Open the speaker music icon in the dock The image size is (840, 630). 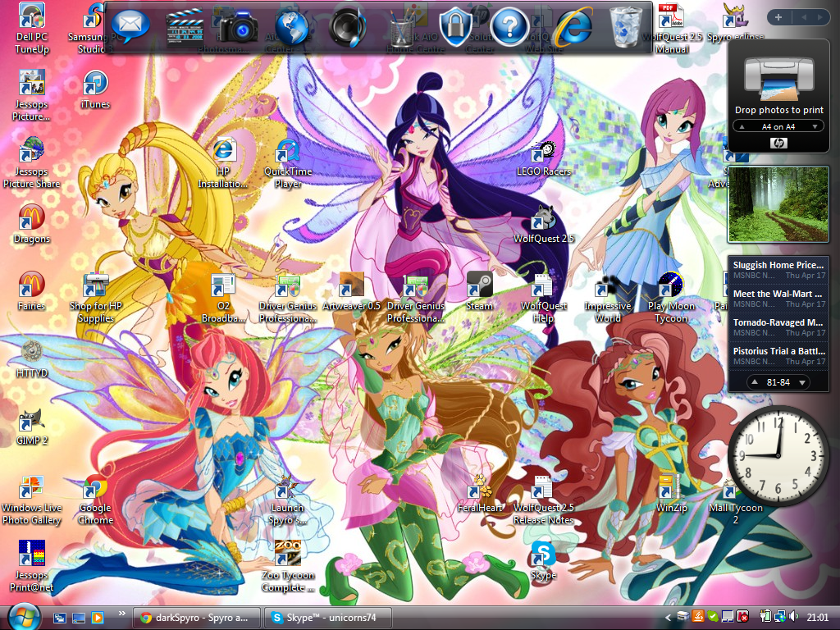(348, 27)
